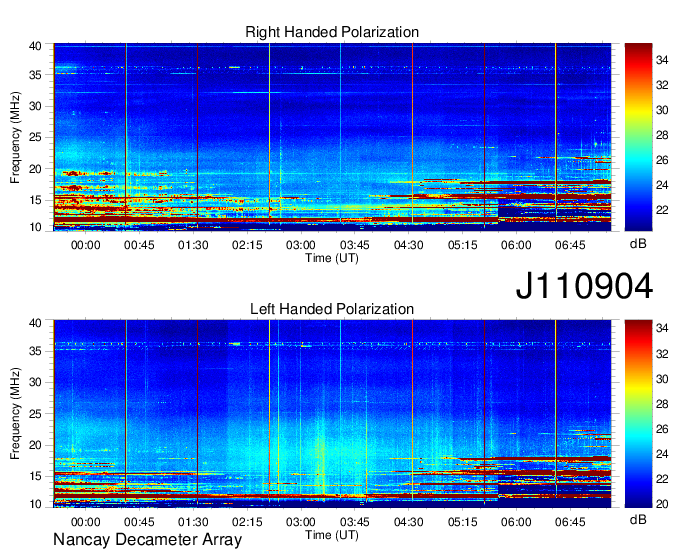
Task: Click the 05:15 time tick of Left Handed plot
Action: click(x=462, y=522)
